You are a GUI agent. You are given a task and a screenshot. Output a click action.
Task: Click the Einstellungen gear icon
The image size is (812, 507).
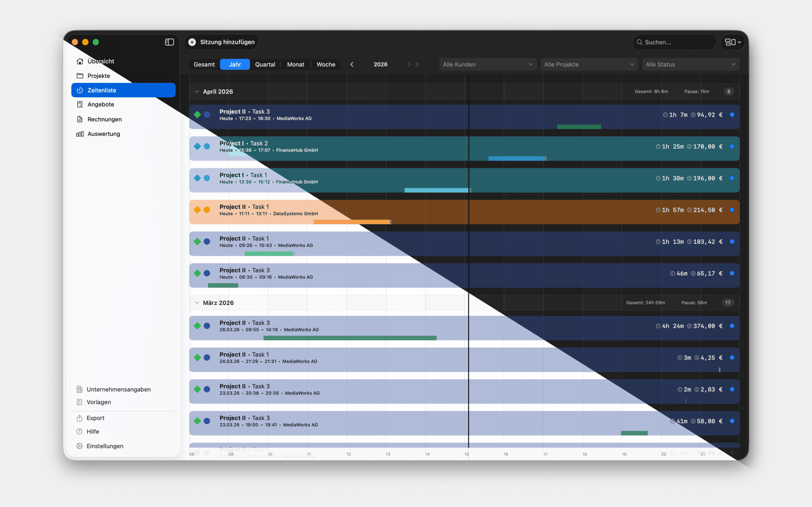(80, 446)
